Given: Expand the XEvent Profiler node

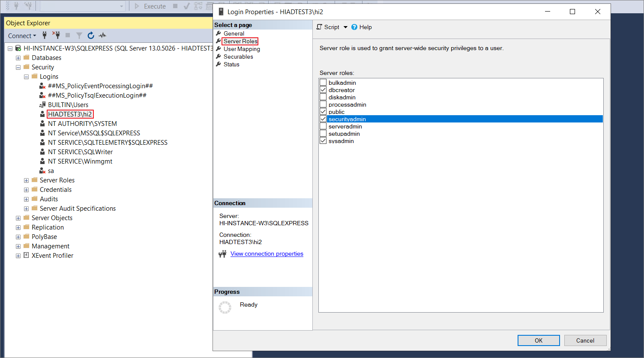Looking at the screenshot, I should (x=18, y=256).
